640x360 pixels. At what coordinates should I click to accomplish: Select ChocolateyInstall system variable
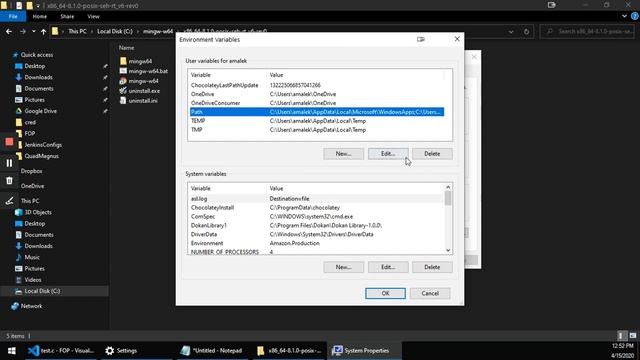pos(317,208)
